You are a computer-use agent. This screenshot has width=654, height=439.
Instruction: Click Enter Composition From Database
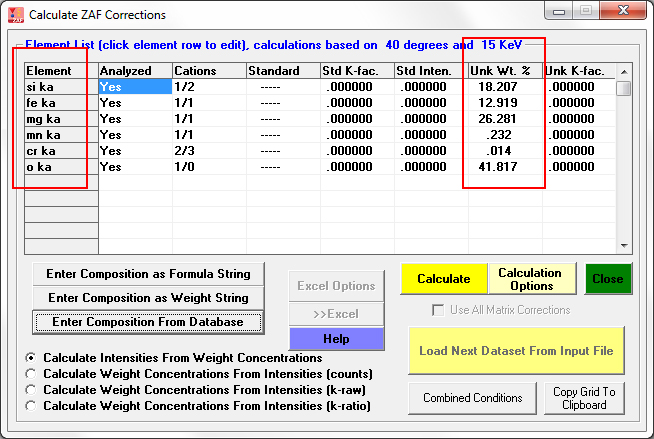(149, 322)
